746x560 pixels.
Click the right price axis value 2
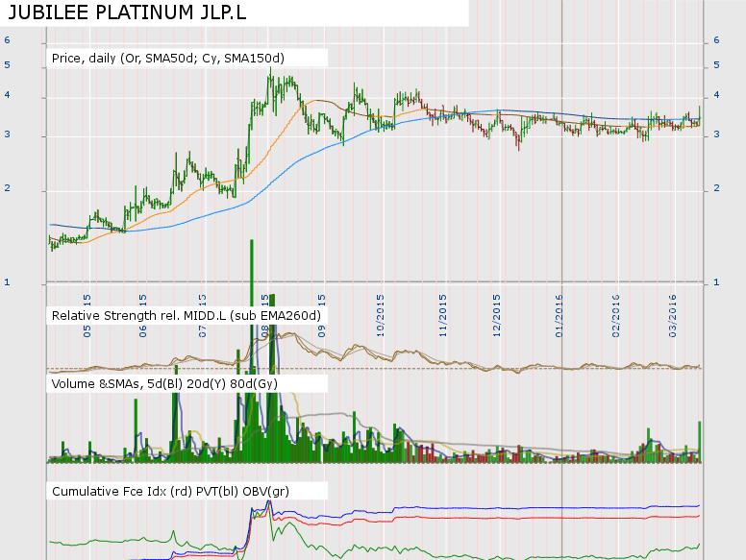(x=716, y=188)
